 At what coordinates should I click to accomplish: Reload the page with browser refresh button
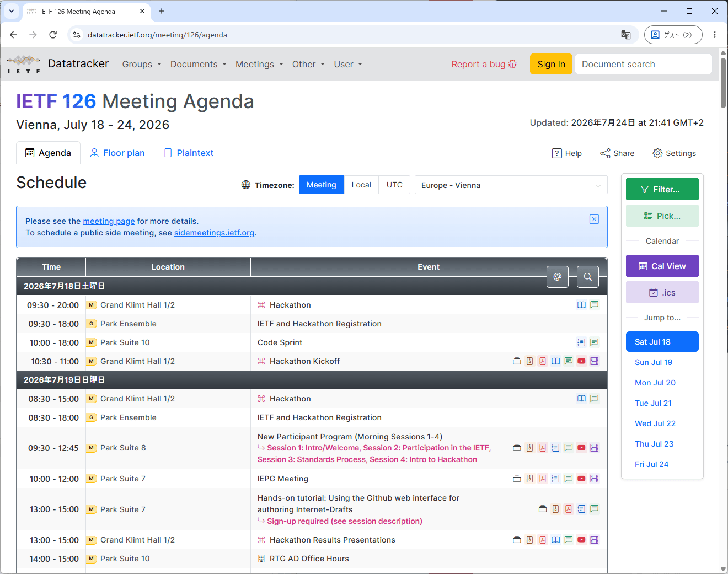pyautogui.click(x=53, y=35)
